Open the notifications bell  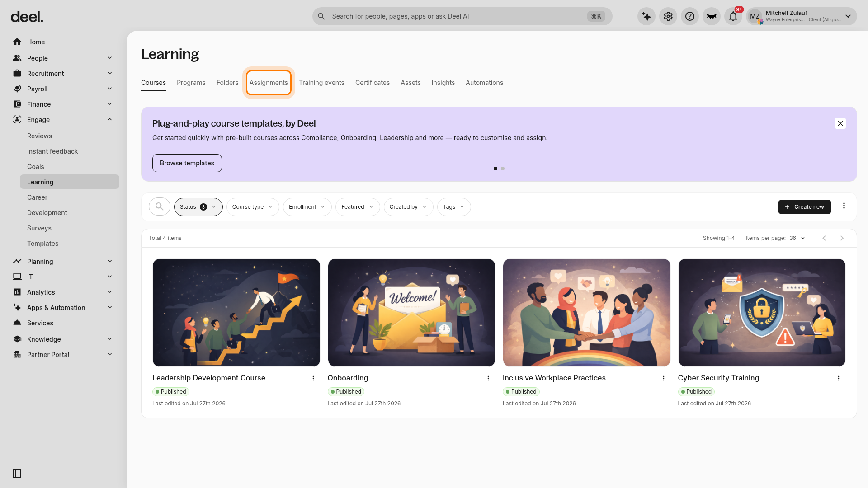point(733,16)
